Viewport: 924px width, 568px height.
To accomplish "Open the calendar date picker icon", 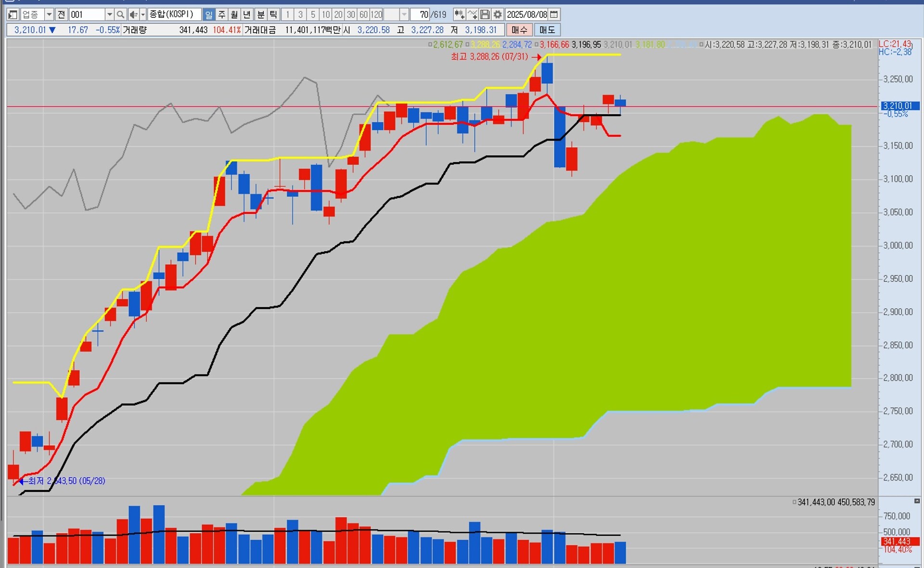I will pos(554,14).
